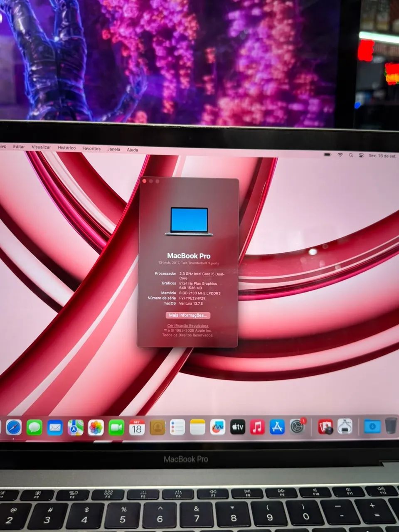Open Migration Assistant icon in Dock
This screenshot has height=532, width=399.
pyautogui.click(x=345, y=426)
